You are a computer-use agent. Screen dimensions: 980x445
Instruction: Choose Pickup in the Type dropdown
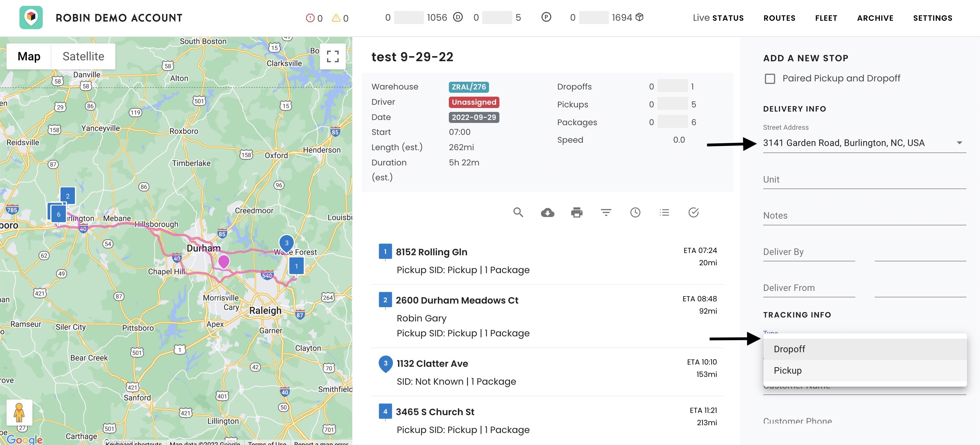787,370
